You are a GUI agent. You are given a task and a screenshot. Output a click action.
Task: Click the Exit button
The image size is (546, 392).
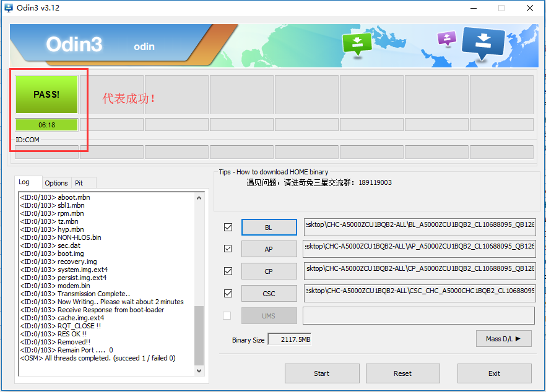tap(494, 373)
